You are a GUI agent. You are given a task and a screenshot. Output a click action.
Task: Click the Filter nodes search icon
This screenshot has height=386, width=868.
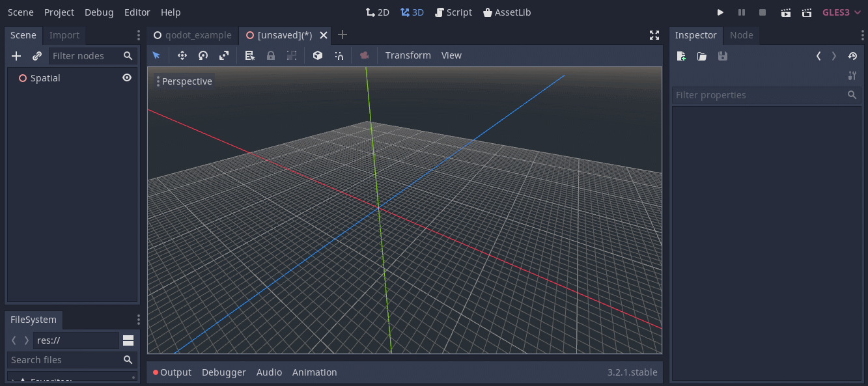pos(128,56)
